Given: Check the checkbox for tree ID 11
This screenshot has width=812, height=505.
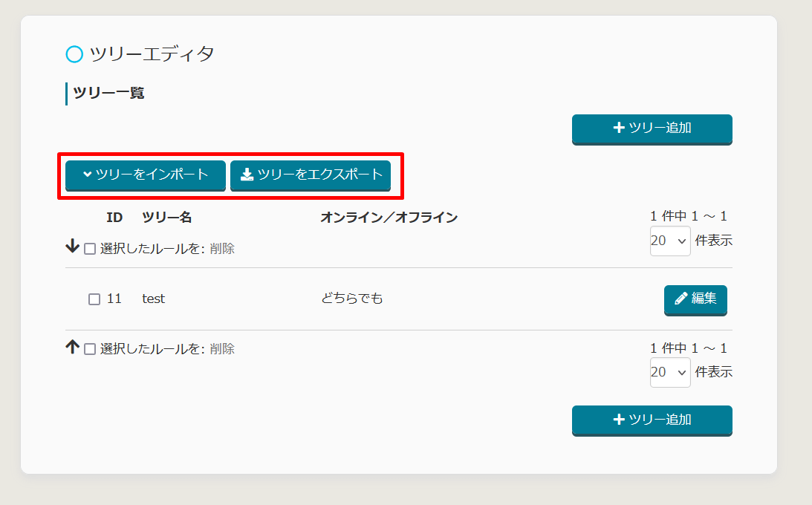Looking at the screenshot, I should 94,299.
